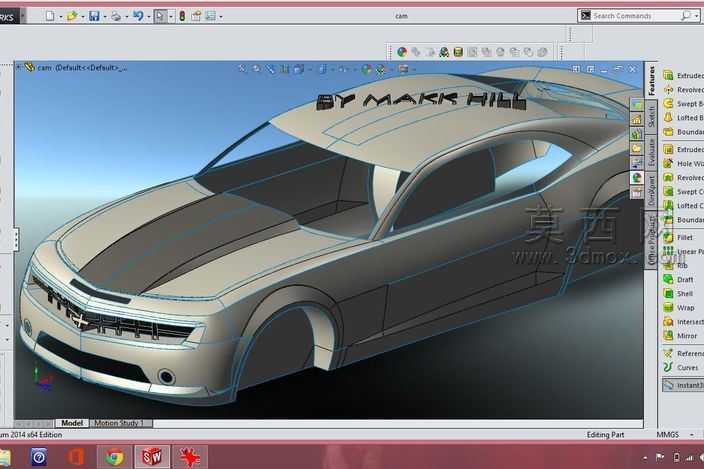Open the Appearances colored-ball task pane tab
Viewport: 704px width, 469px height.
point(637,178)
